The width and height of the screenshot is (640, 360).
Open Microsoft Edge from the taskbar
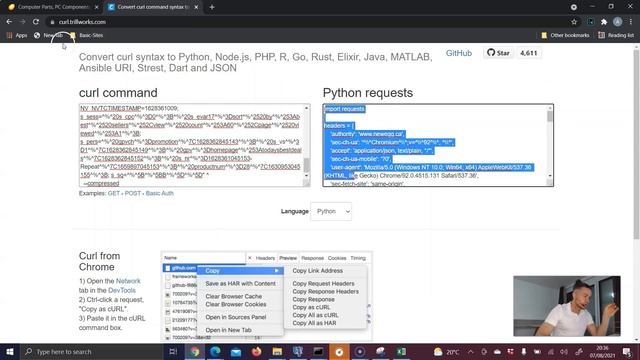click(x=216, y=351)
